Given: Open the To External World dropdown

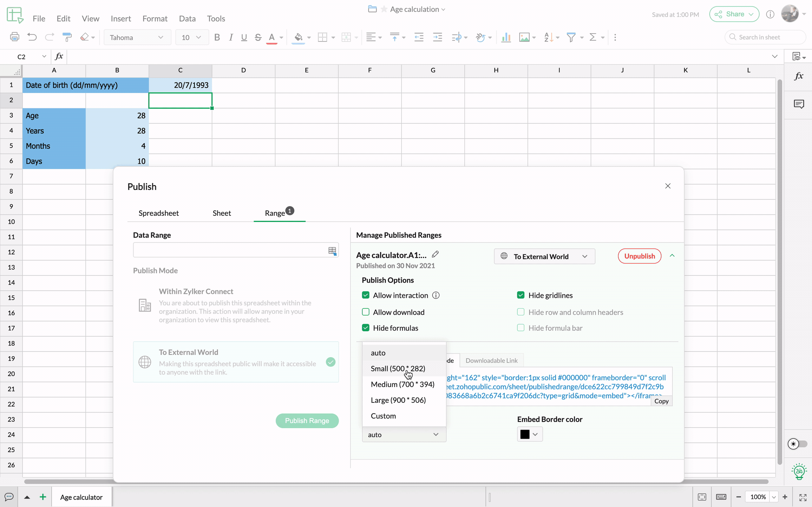Looking at the screenshot, I should tap(544, 257).
